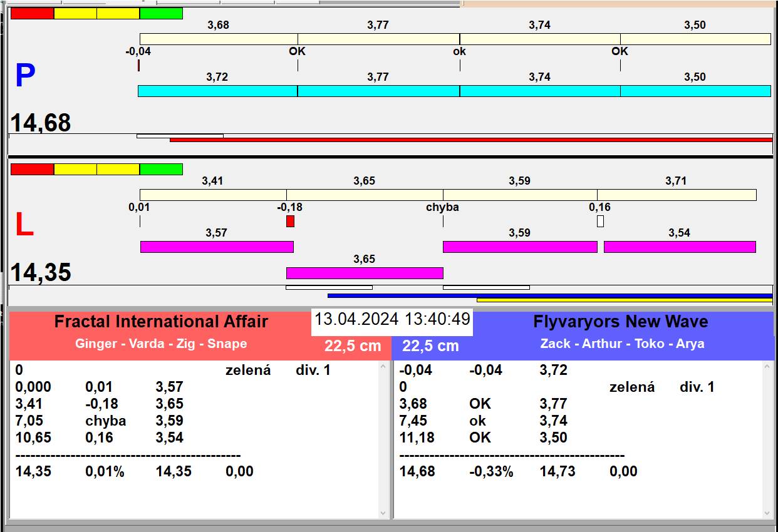The height and width of the screenshot is (532, 778).
Task: Click the red letter L lane indicator
Action: click(x=24, y=225)
